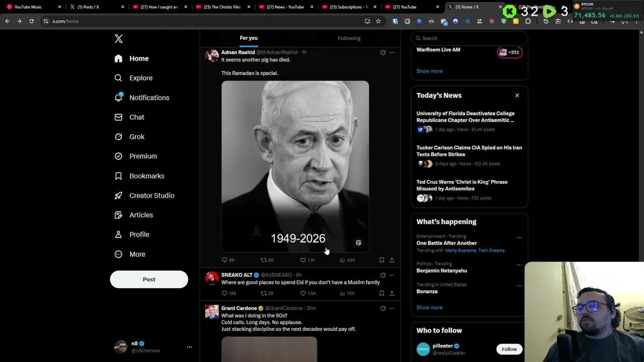Like Adnan Rashid's post
This screenshot has height=362, width=644.
[307, 260]
